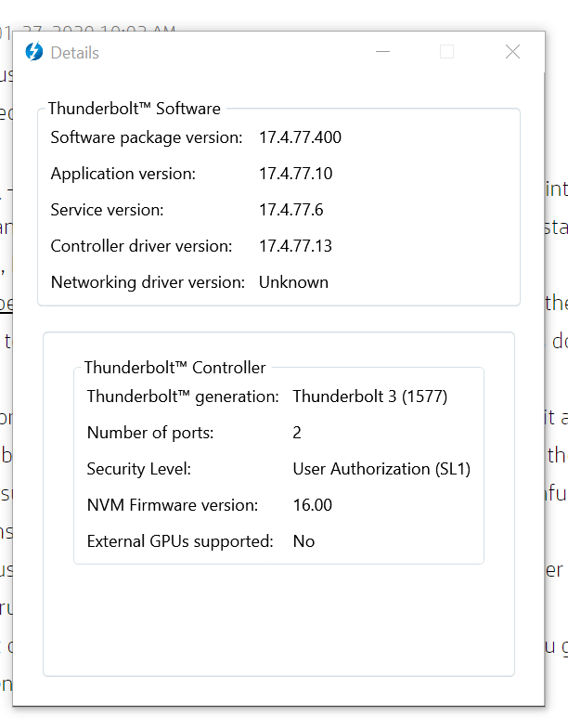Click the External GPUs supported label

tap(180, 541)
